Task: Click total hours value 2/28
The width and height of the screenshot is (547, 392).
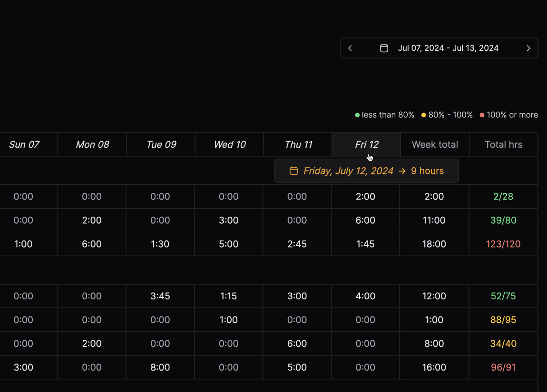Action: pyautogui.click(x=503, y=197)
